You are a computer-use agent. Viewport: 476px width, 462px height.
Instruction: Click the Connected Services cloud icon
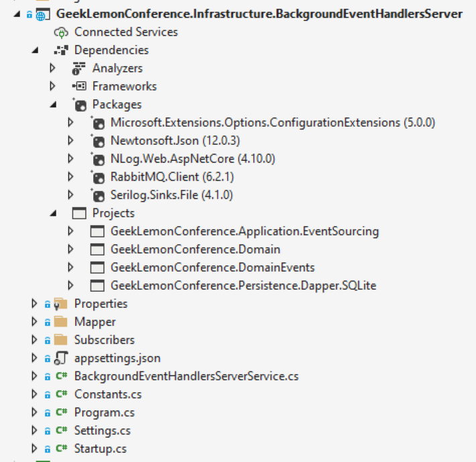61,32
